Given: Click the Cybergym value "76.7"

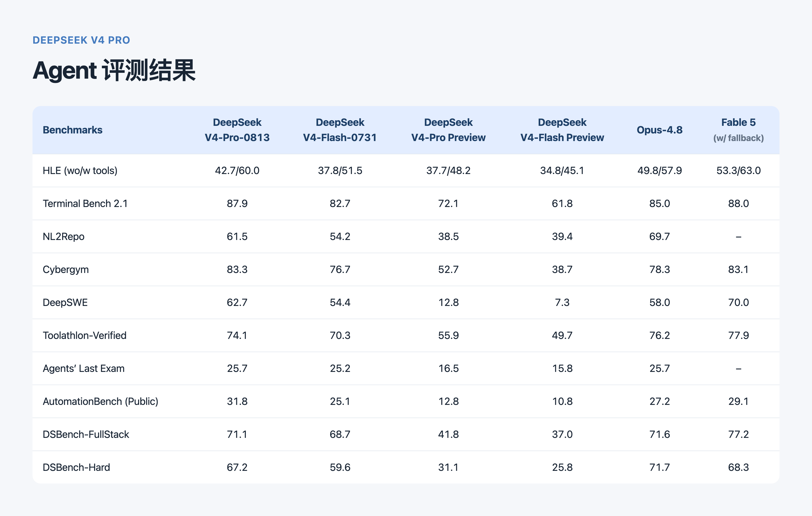Looking at the screenshot, I should pyautogui.click(x=340, y=270).
